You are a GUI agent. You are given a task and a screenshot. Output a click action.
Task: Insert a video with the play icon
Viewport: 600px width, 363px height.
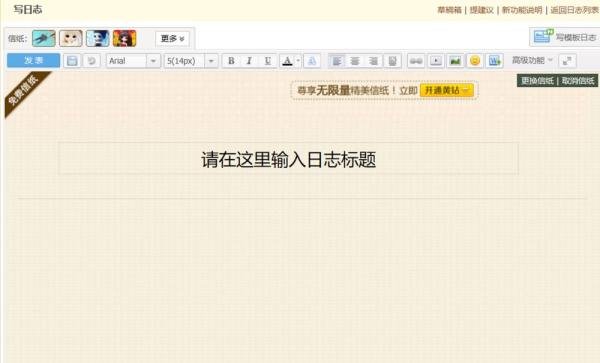coord(436,61)
